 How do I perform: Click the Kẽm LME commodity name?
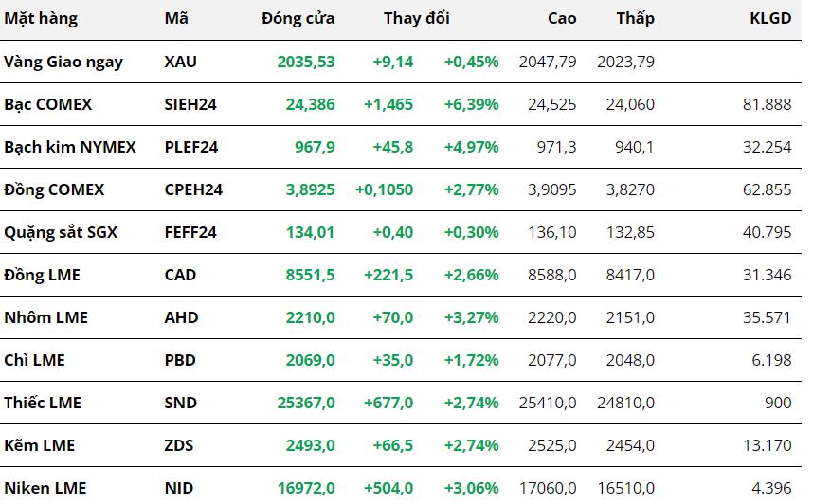pyautogui.click(x=40, y=445)
